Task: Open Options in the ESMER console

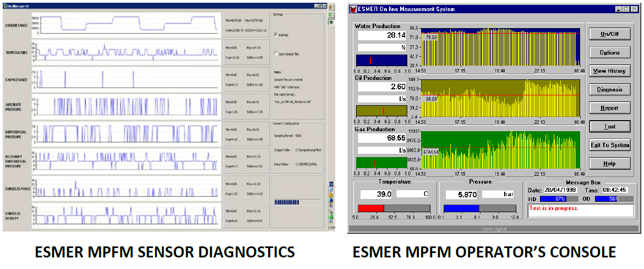Action: (609, 53)
